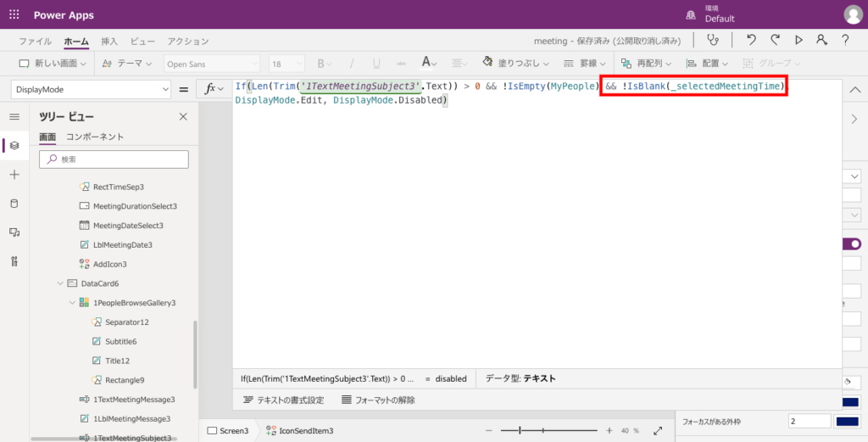Redo the last action

click(775, 40)
